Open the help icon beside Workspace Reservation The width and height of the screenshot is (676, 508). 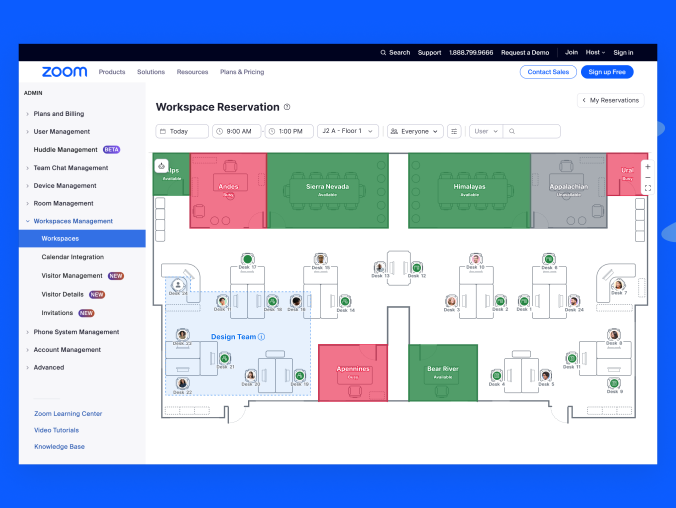(287, 107)
